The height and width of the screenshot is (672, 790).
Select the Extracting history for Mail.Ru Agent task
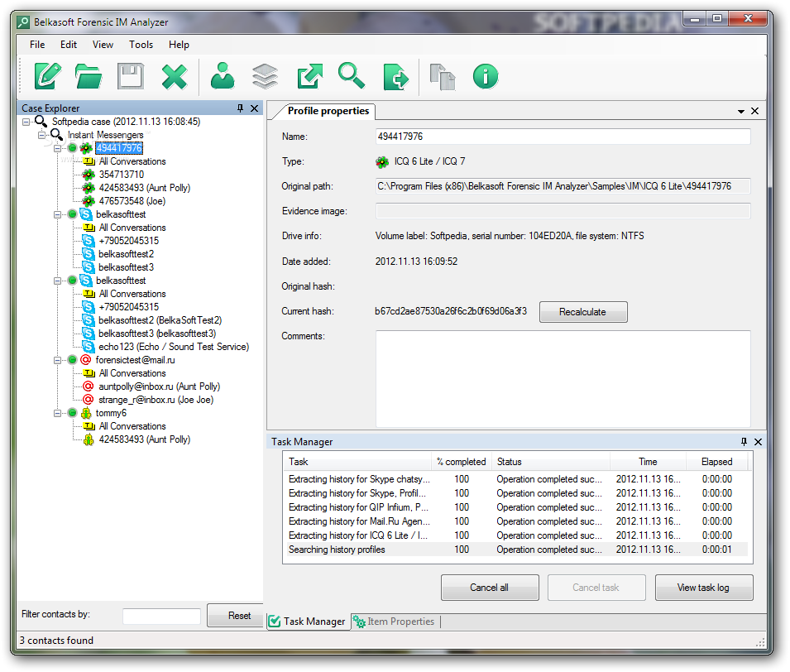[517, 521]
